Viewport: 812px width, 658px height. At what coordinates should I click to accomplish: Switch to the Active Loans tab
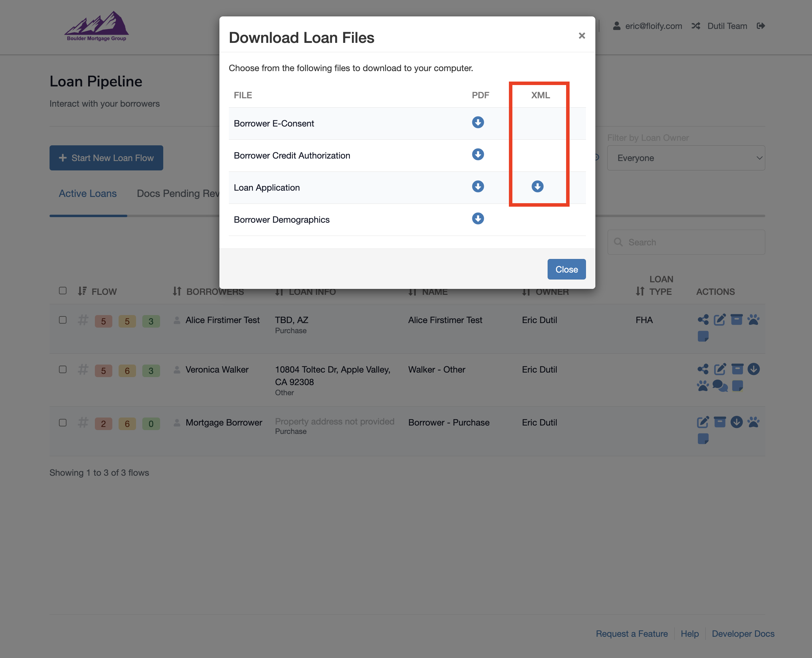tap(88, 194)
